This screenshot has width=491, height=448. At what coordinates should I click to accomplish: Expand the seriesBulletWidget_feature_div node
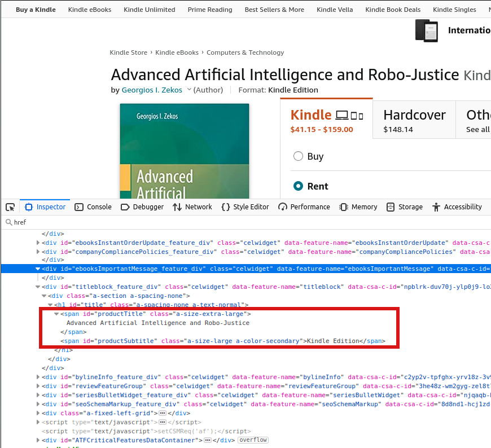click(38, 395)
